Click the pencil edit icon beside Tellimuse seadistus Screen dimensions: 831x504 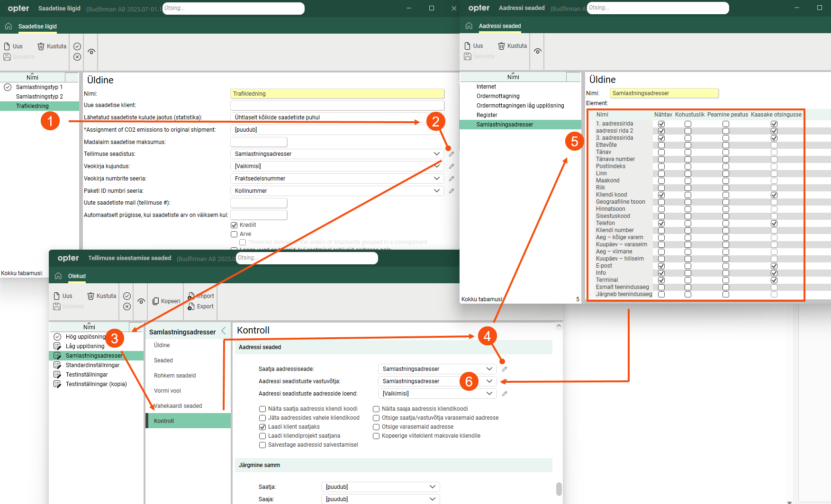[452, 154]
